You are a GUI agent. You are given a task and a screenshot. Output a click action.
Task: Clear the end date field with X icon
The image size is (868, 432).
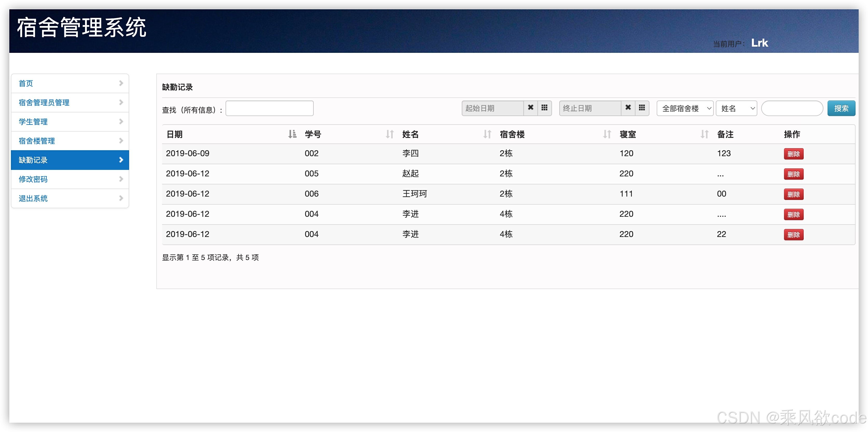tap(628, 108)
